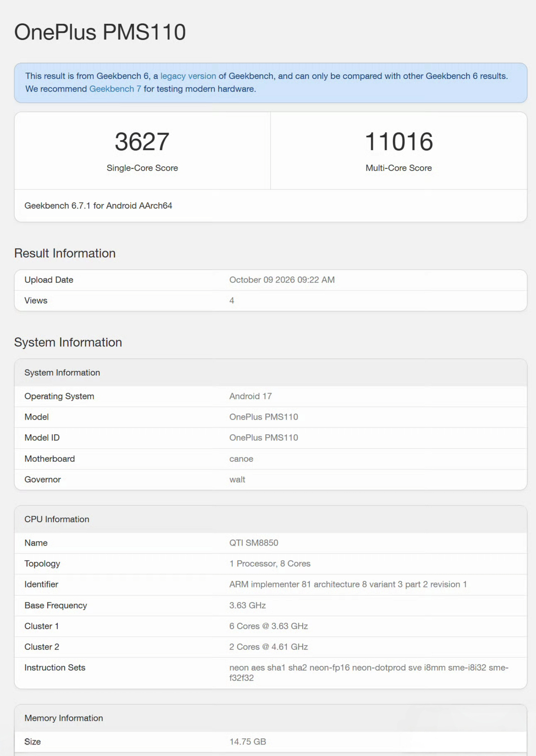Image resolution: width=536 pixels, height=756 pixels.
Task: Click the 'OnePlus PMS110' page title
Action: 100,32
